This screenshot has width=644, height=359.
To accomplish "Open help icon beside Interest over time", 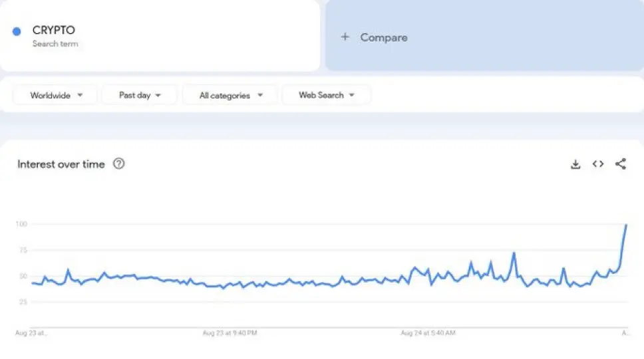I will tap(118, 164).
